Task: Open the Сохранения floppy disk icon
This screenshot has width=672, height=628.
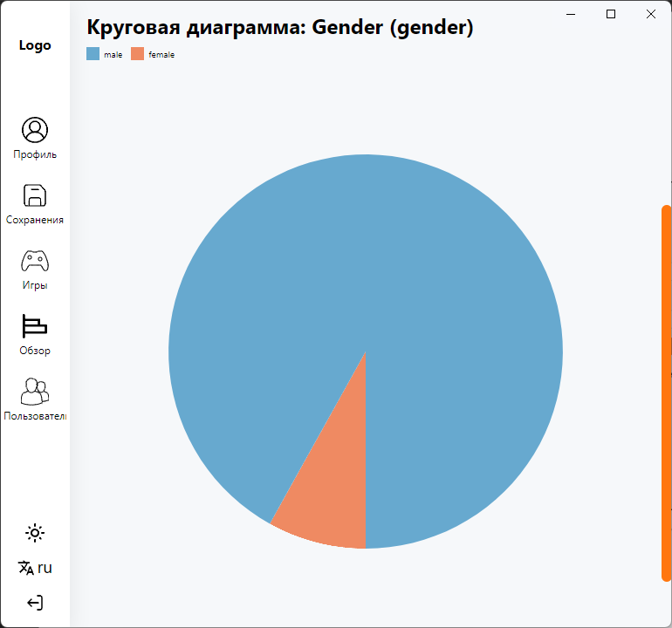Action: 35,195
